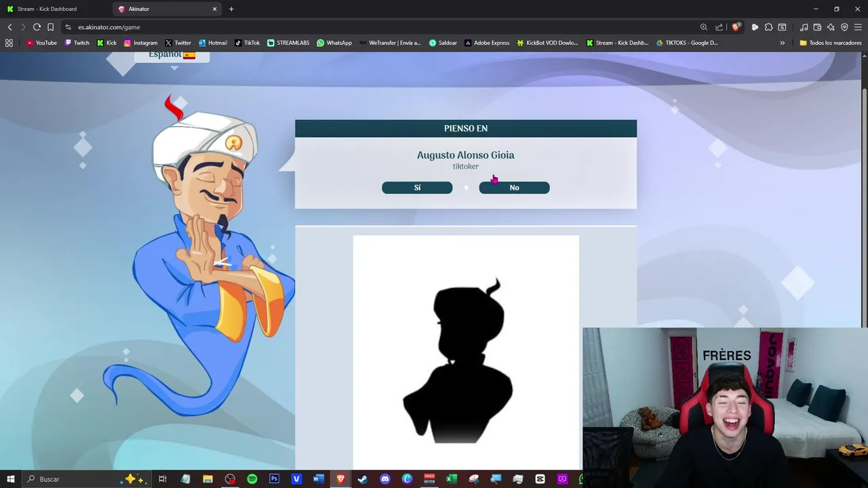The height and width of the screenshot is (488, 868).
Task: Open Discord from the taskbar
Action: coord(385,479)
